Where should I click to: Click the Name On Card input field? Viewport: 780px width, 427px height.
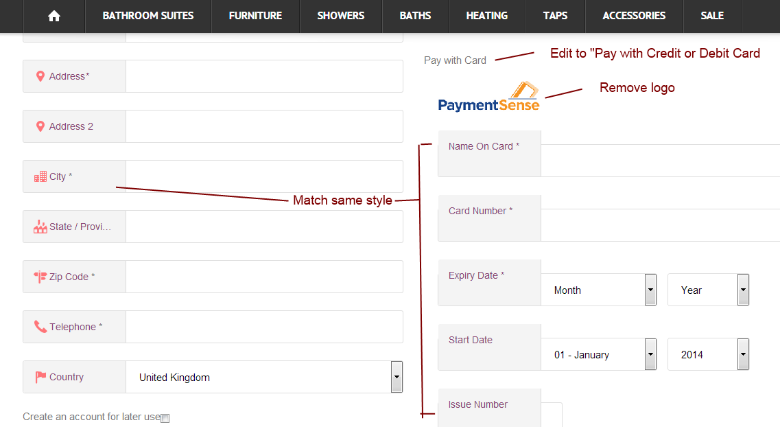point(660,160)
